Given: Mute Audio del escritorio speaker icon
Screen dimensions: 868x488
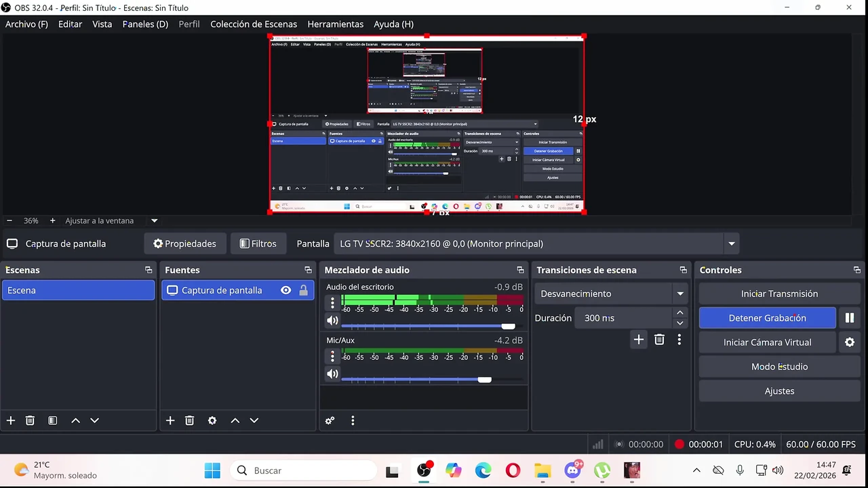Looking at the screenshot, I should click(332, 321).
